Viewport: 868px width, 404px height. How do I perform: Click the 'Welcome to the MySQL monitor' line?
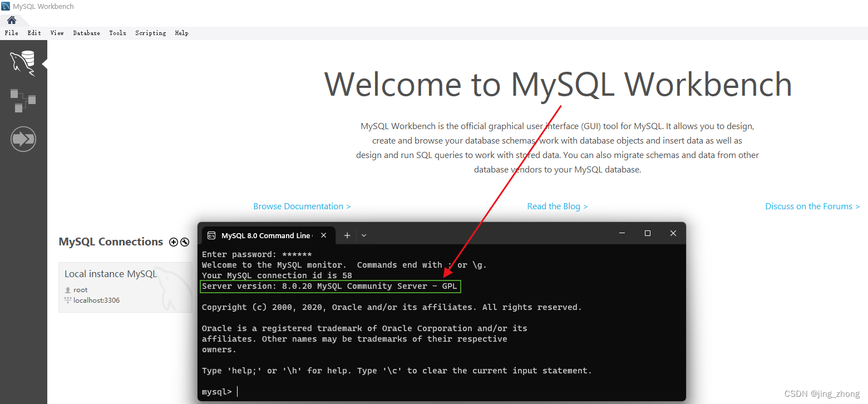point(344,265)
